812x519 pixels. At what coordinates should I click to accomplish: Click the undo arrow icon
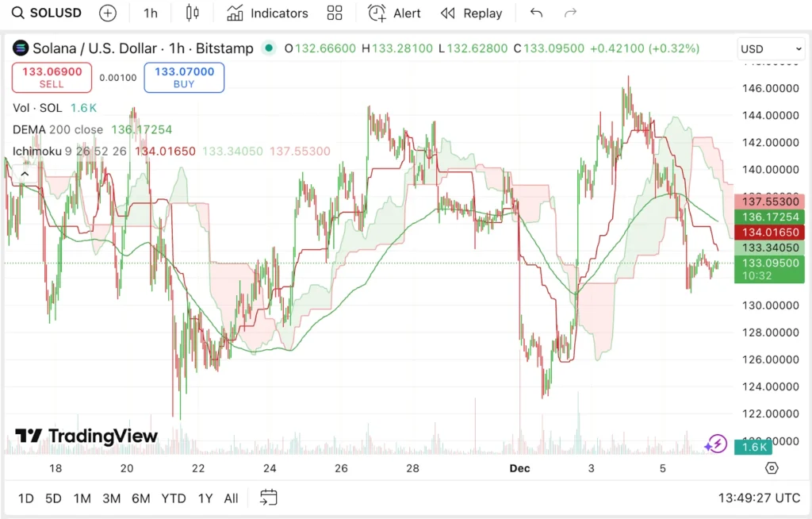(537, 13)
